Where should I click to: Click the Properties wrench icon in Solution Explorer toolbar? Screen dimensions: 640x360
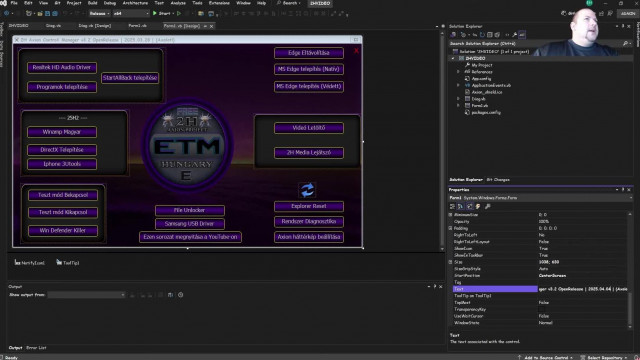coord(515,35)
